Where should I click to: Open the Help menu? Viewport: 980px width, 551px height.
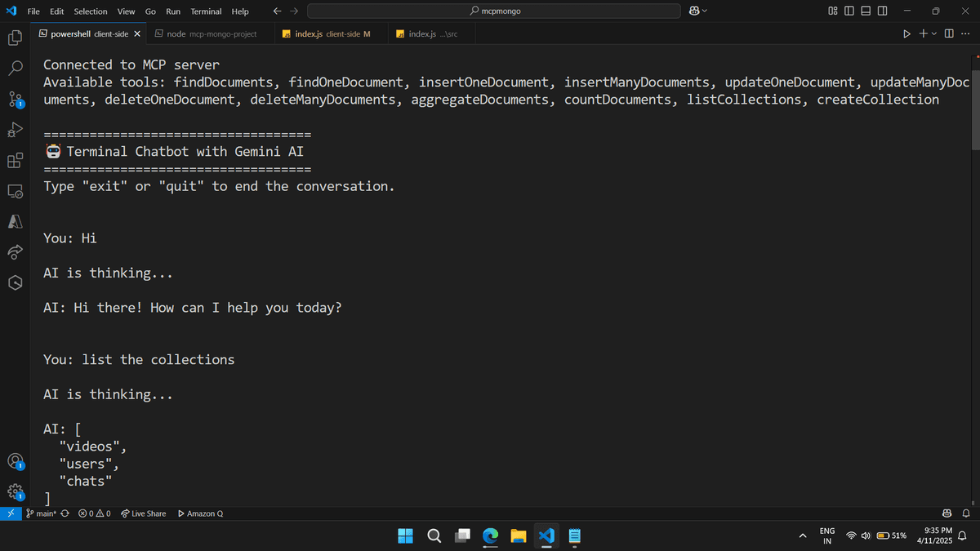(x=240, y=11)
